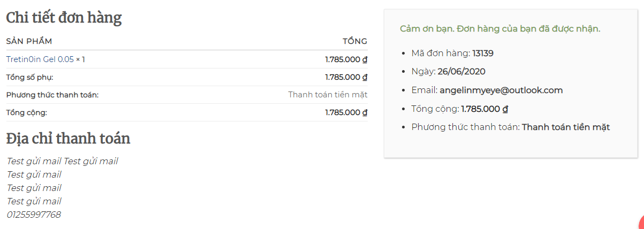This screenshot has width=644, height=229.
Task: Click the email angelinmyeye@outlook.com
Action: (x=501, y=90)
